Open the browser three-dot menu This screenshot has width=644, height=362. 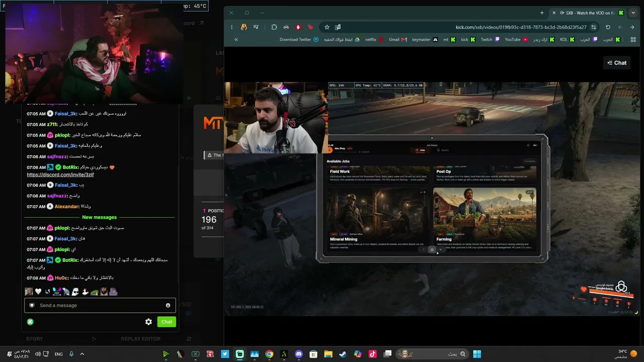(x=231, y=27)
